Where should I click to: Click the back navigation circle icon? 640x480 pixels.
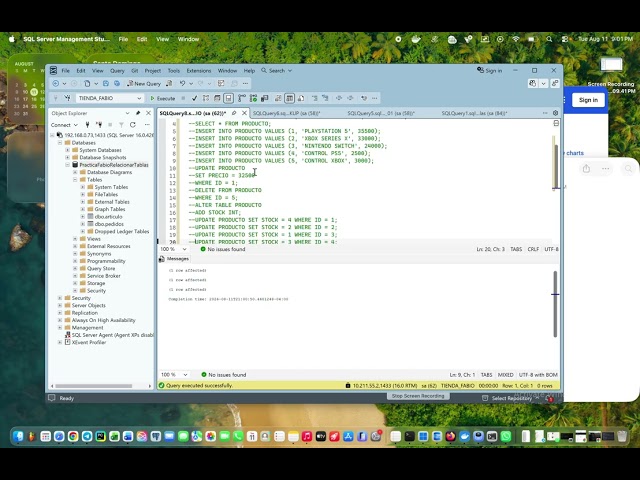click(56, 84)
